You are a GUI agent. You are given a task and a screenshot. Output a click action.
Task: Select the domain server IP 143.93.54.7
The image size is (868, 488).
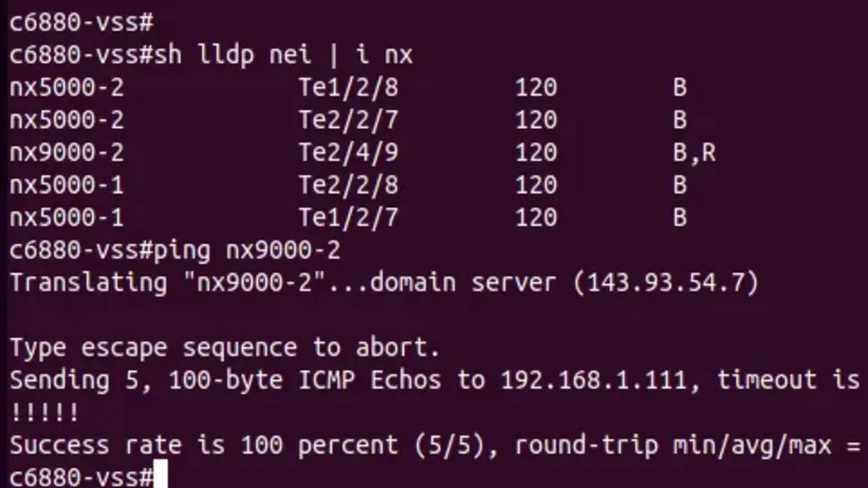coord(666,282)
